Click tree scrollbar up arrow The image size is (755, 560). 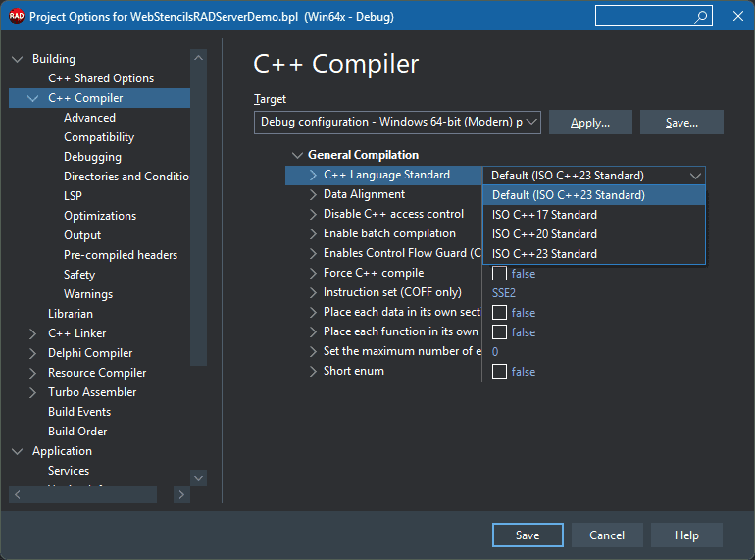pyautogui.click(x=198, y=58)
